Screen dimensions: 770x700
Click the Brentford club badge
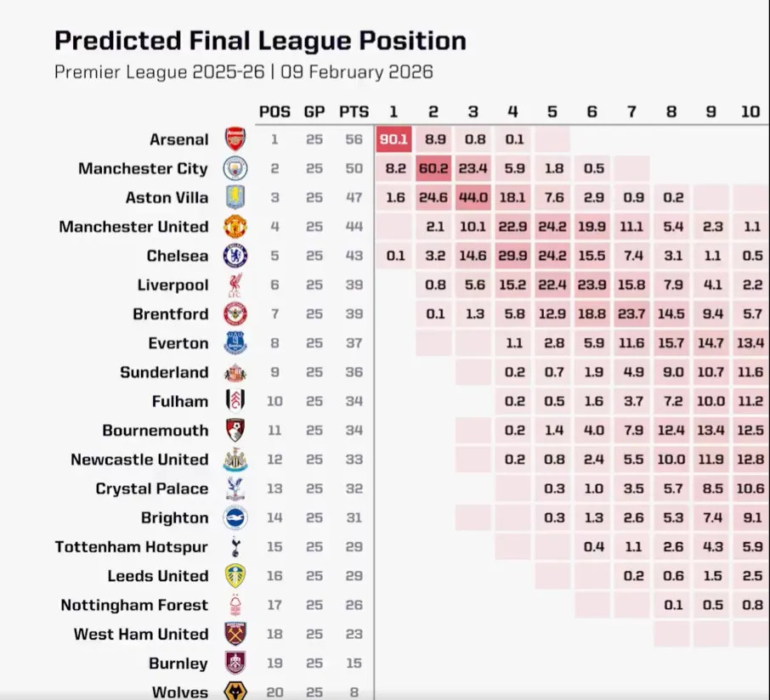(x=235, y=314)
